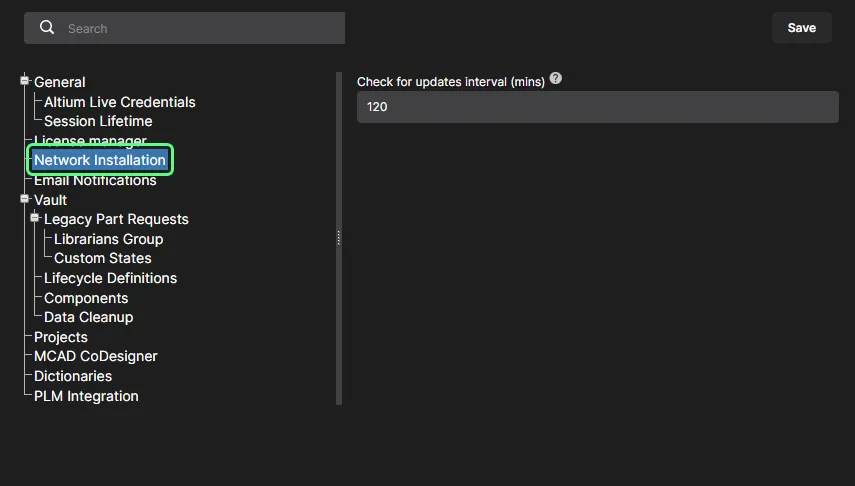The width and height of the screenshot is (855, 486).
Task: Open PLM Integration settings
Action: (86, 396)
